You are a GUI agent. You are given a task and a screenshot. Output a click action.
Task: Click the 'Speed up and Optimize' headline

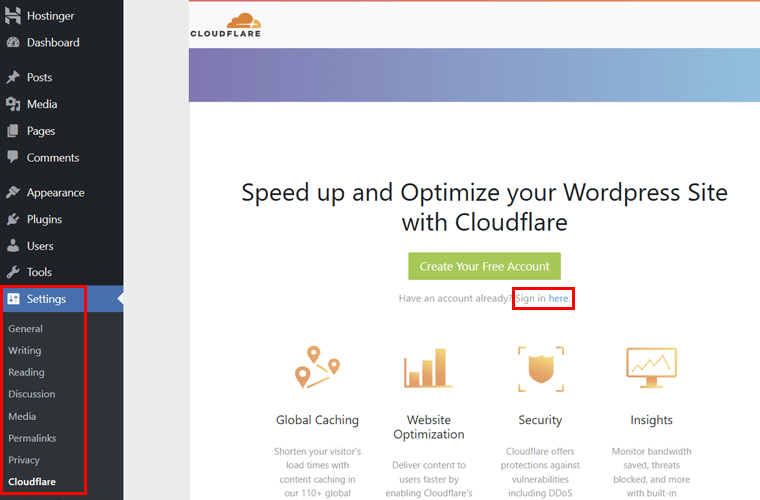(485, 207)
